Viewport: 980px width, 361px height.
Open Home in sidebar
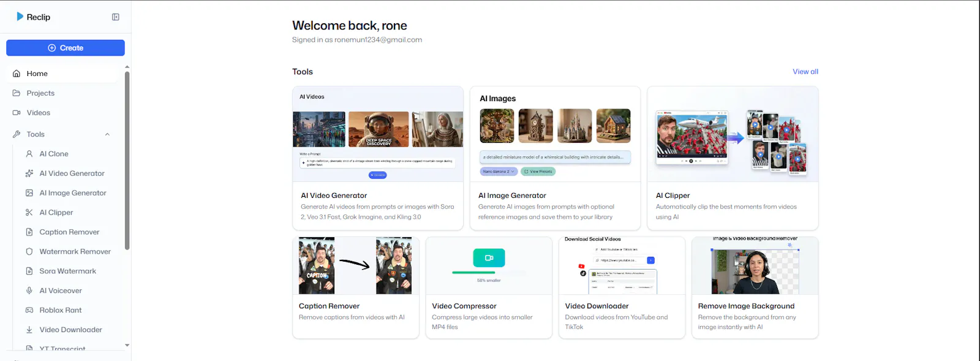[x=62, y=74]
